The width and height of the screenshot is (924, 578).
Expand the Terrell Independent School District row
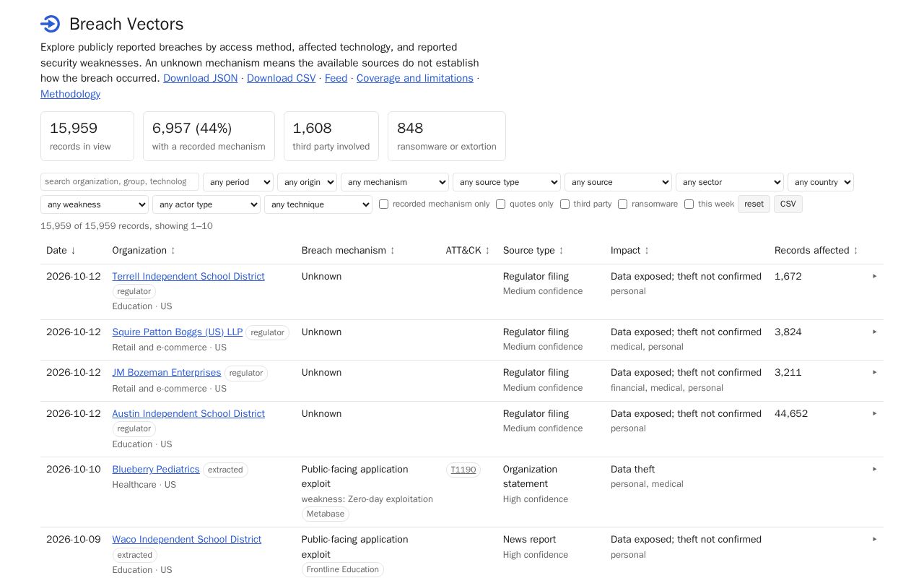[x=874, y=276]
